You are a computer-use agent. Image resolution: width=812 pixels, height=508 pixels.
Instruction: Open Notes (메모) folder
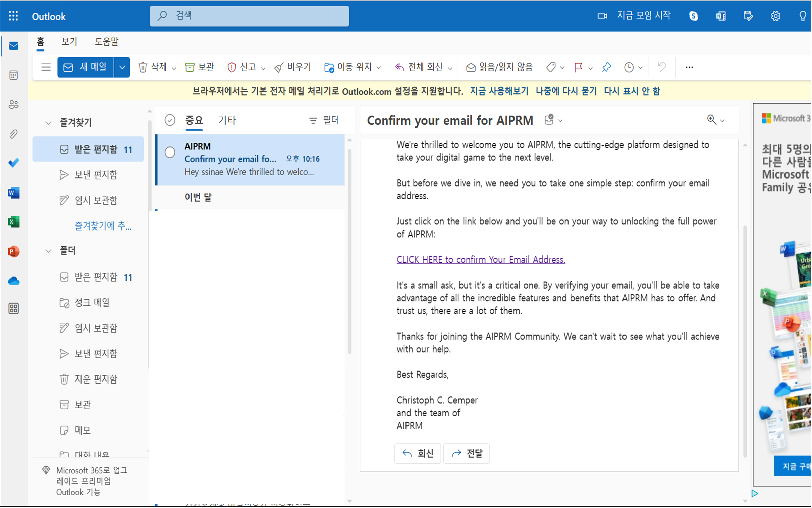point(88,430)
